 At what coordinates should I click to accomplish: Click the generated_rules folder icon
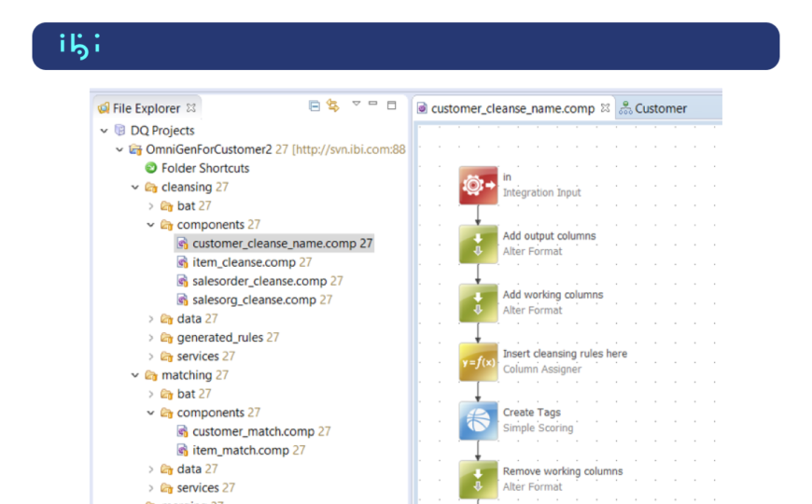(x=166, y=338)
